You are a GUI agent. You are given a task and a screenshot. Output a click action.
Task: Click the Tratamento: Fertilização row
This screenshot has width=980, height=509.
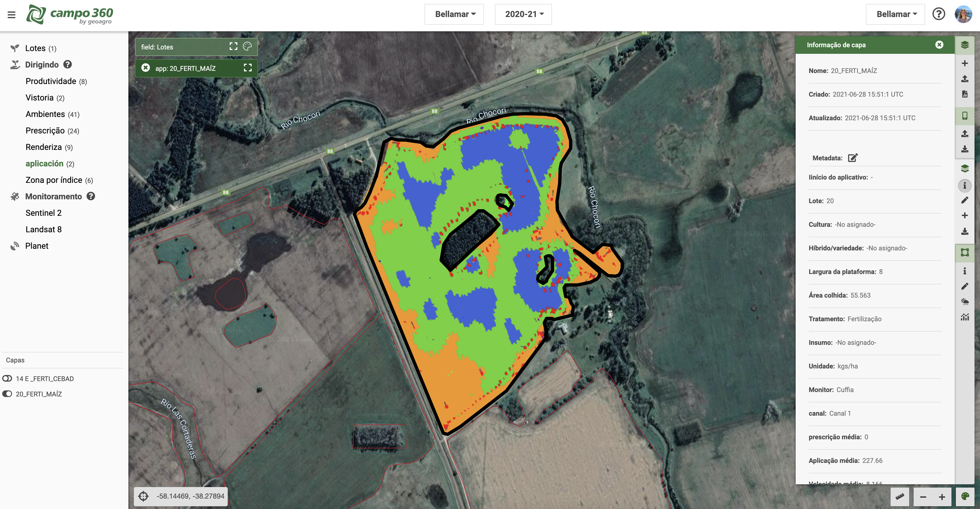pos(875,319)
